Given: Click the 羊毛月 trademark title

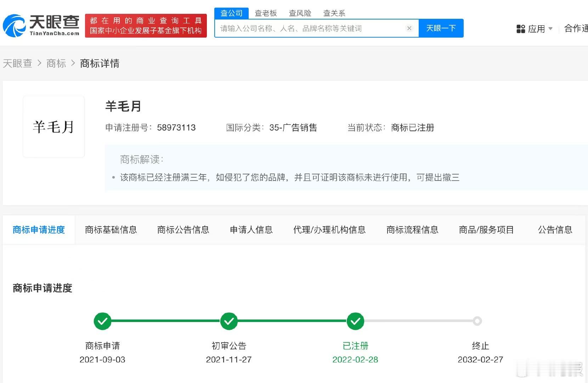Looking at the screenshot, I should tap(123, 106).
